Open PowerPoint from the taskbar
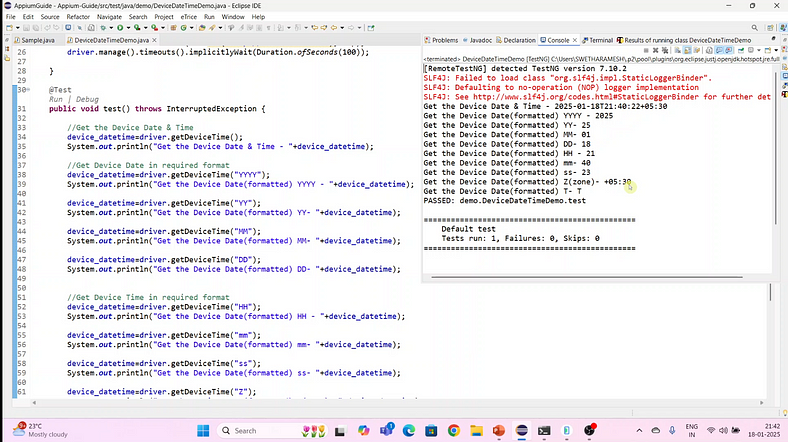This screenshot has width=788, height=442. [x=499, y=430]
